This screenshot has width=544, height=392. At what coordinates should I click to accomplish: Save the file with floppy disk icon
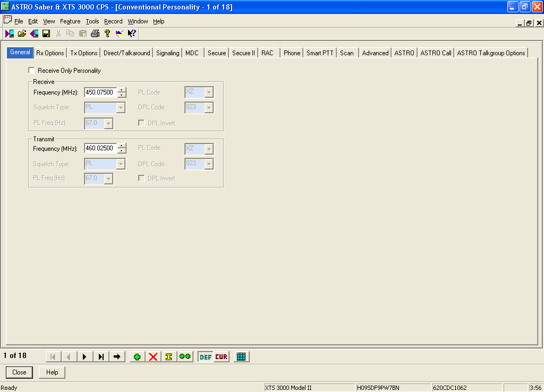46,33
